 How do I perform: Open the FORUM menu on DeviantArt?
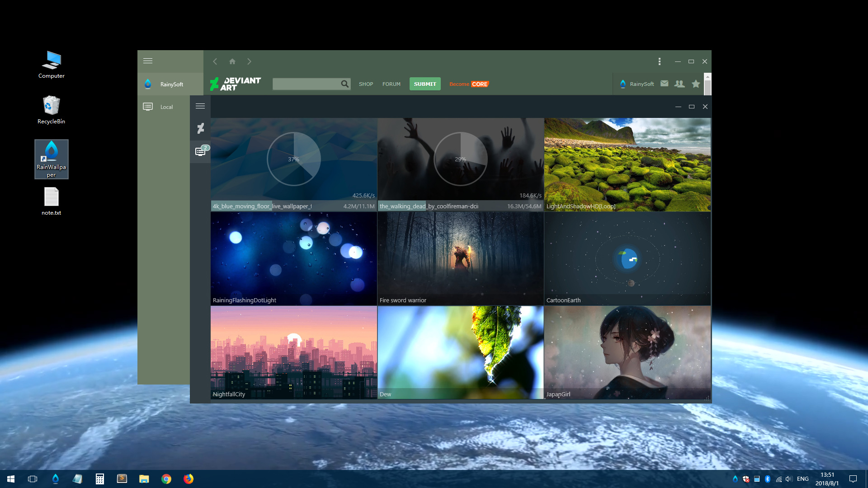(x=391, y=84)
